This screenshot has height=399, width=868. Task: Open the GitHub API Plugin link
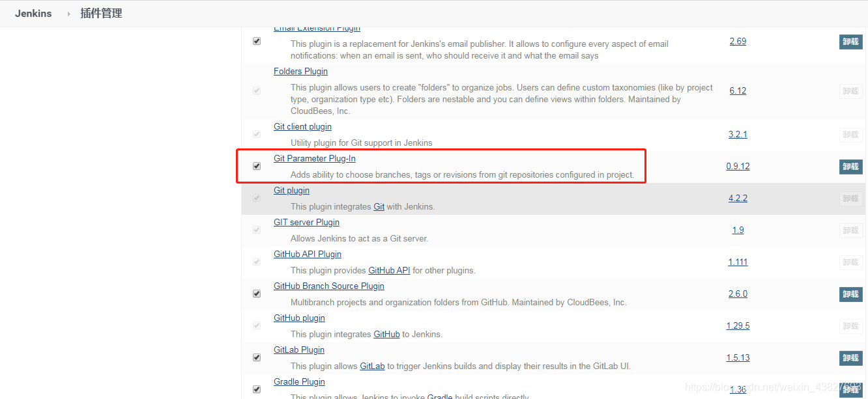[308, 255]
